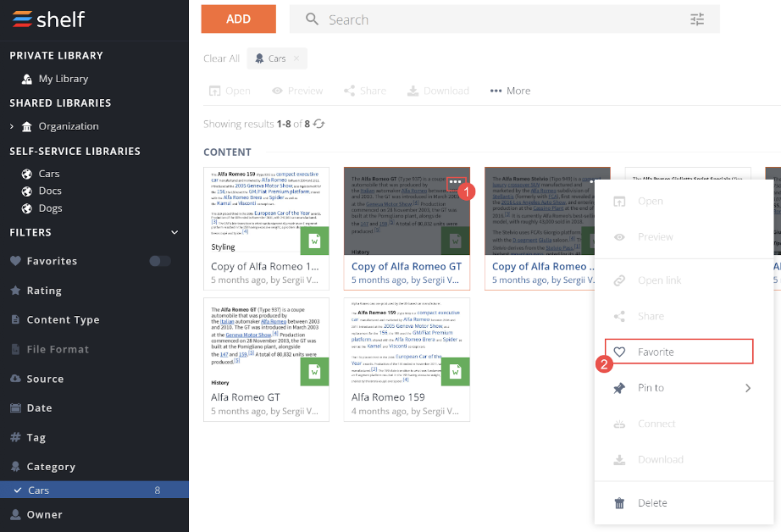Open advanced search filter options in search bar
781x532 pixels.
point(697,19)
